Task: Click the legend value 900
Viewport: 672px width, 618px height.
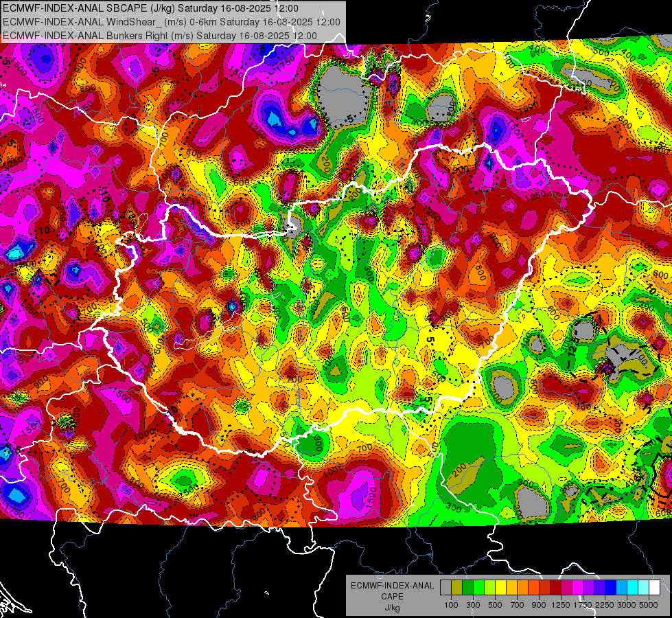Action: [539, 605]
